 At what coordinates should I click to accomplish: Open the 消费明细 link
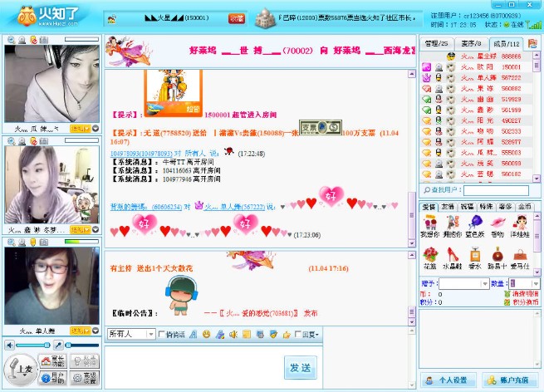tap(522, 294)
